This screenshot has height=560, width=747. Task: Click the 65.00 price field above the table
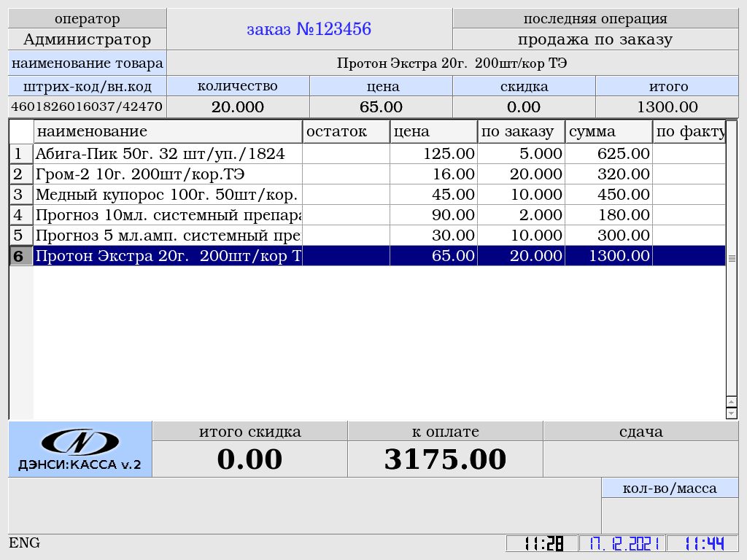pyautogui.click(x=381, y=106)
